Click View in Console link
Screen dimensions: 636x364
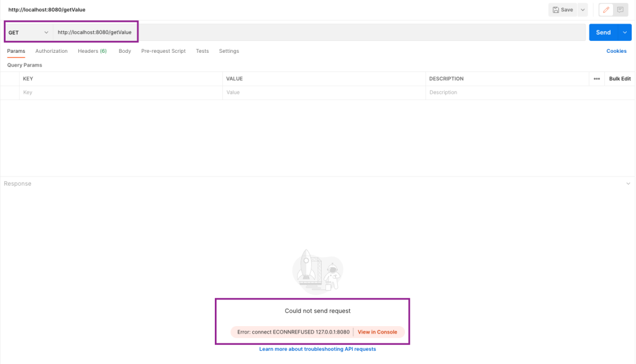click(x=377, y=332)
